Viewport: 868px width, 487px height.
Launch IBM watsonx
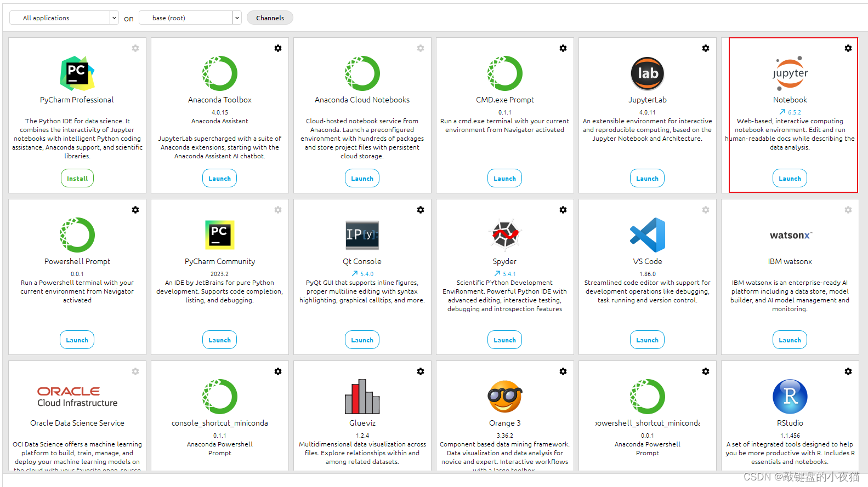[x=790, y=340]
